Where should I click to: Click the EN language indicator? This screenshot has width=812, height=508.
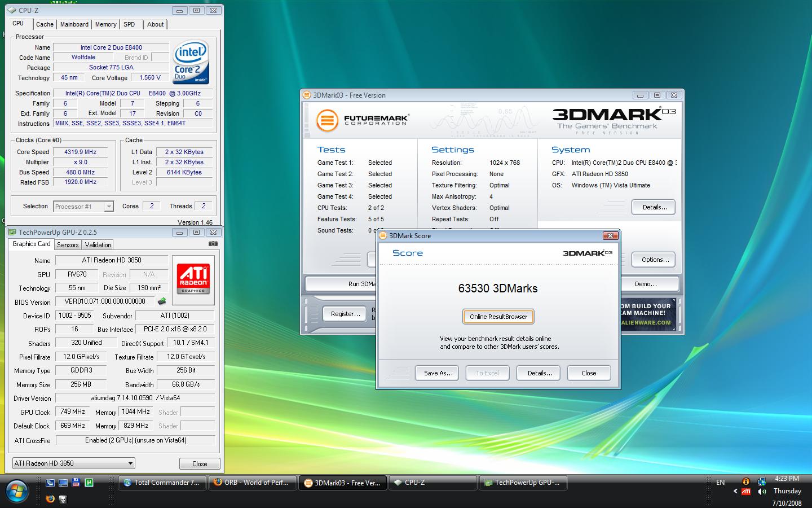720,482
